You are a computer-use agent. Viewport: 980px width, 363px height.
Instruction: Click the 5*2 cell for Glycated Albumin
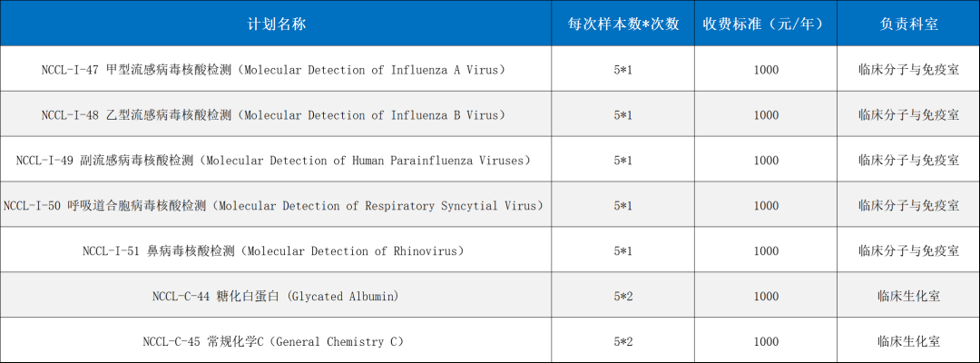click(x=622, y=297)
